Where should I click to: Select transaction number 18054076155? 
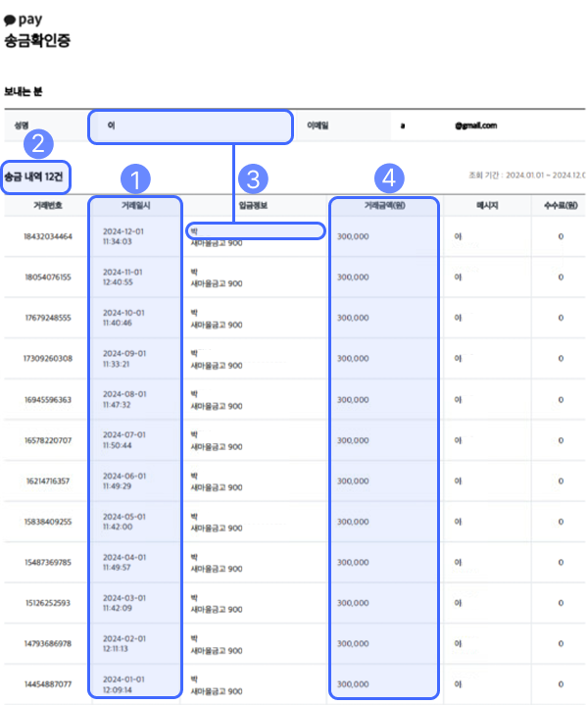(48, 277)
